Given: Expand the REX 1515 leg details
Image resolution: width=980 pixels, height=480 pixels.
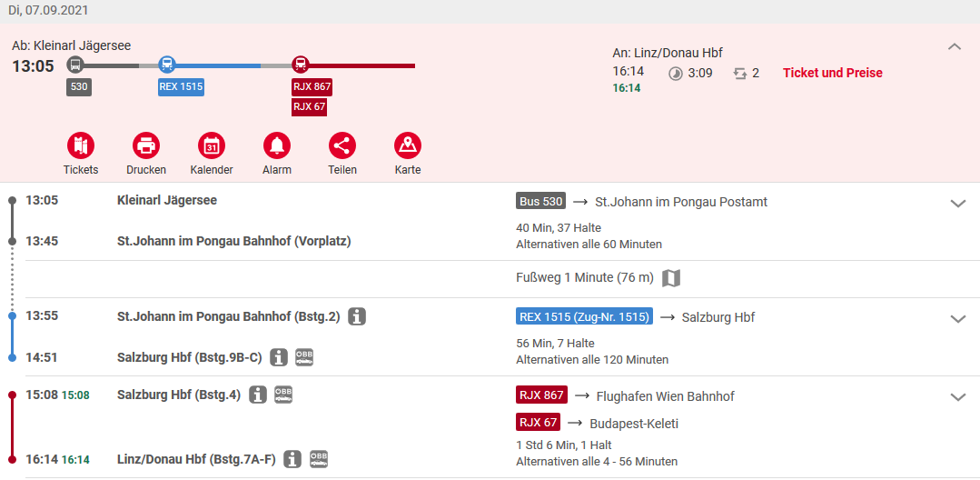Looking at the screenshot, I should pyautogui.click(x=958, y=318).
